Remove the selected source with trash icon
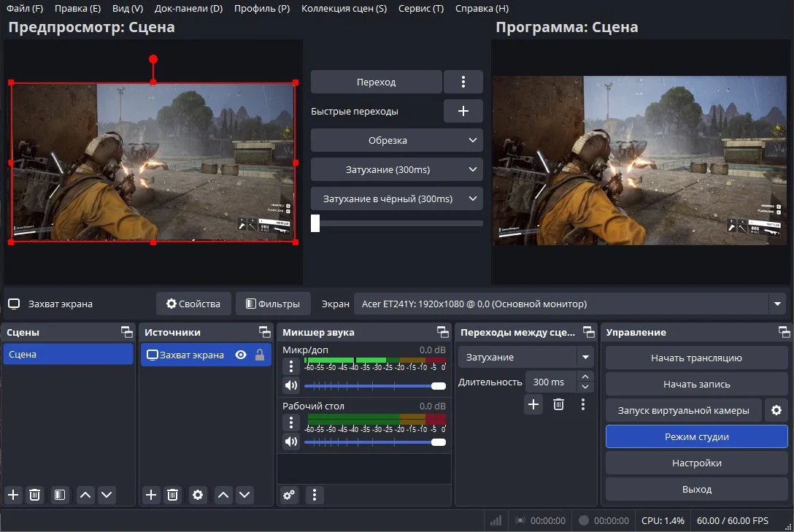This screenshot has width=794, height=532. 172,495
